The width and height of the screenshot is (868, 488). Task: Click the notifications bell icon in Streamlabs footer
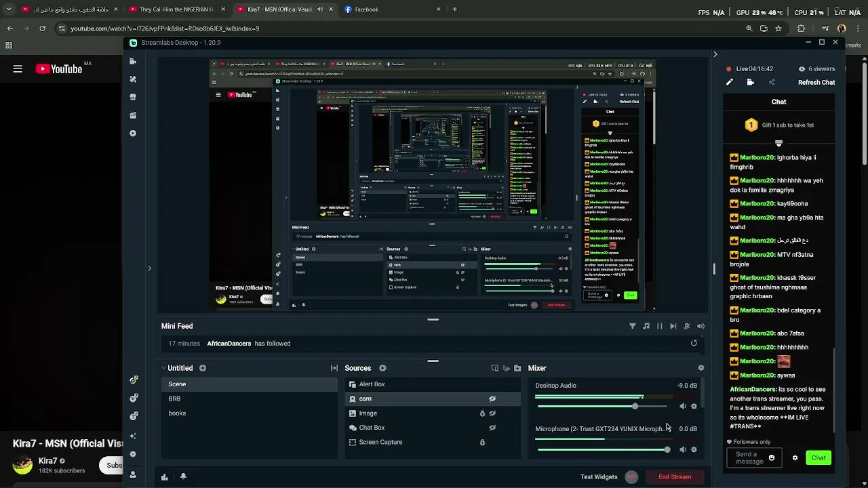coord(183,477)
